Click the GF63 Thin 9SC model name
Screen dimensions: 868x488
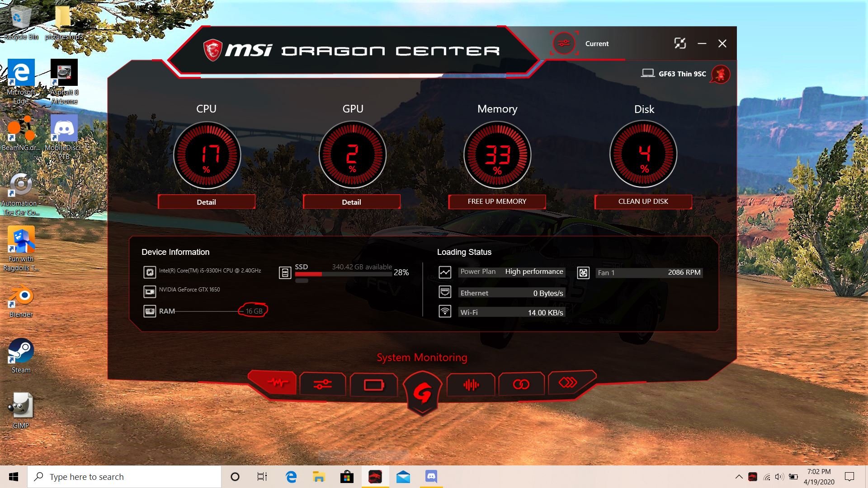(x=682, y=74)
